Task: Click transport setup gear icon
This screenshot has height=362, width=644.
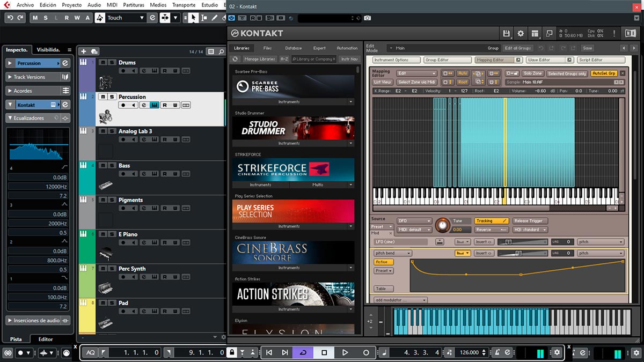Action: [x=558, y=352]
